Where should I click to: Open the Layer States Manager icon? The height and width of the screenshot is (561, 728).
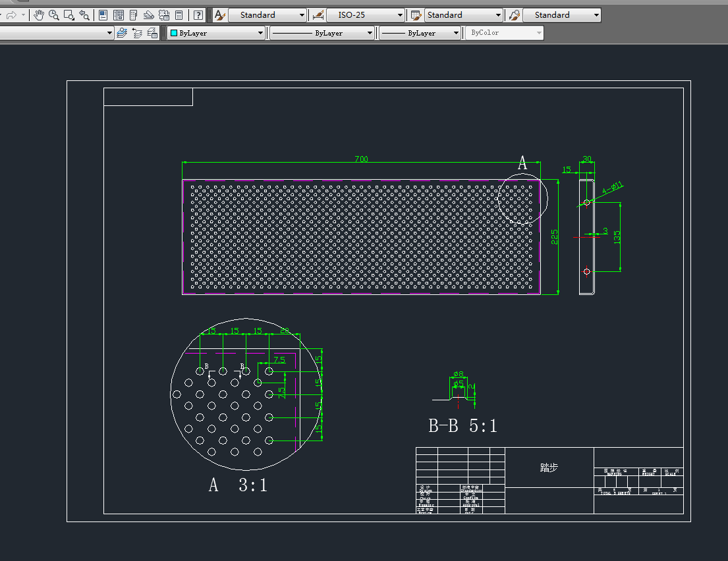[x=152, y=33]
